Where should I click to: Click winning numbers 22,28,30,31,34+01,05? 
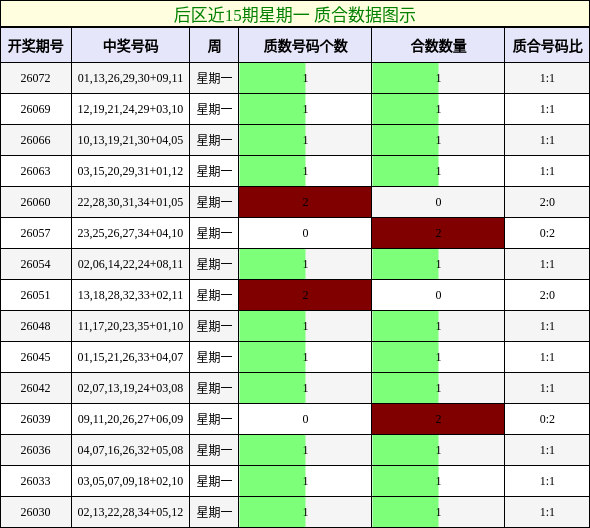pyautogui.click(x=130, y=202)
